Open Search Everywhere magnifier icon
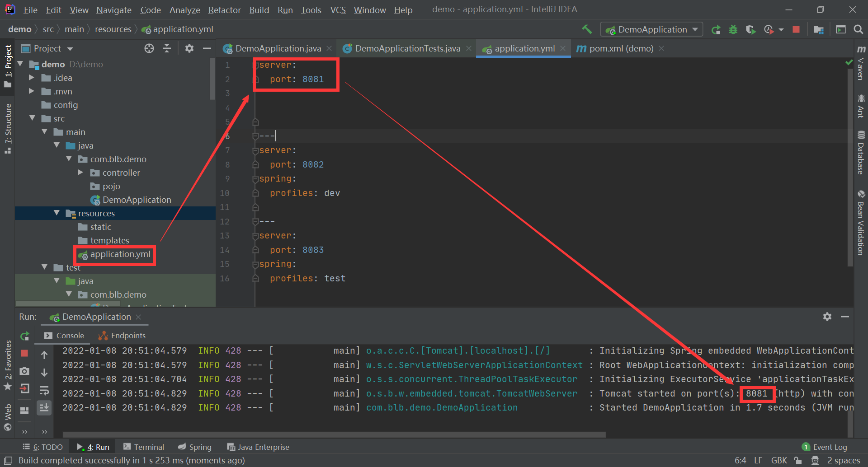 click(858, 29)
